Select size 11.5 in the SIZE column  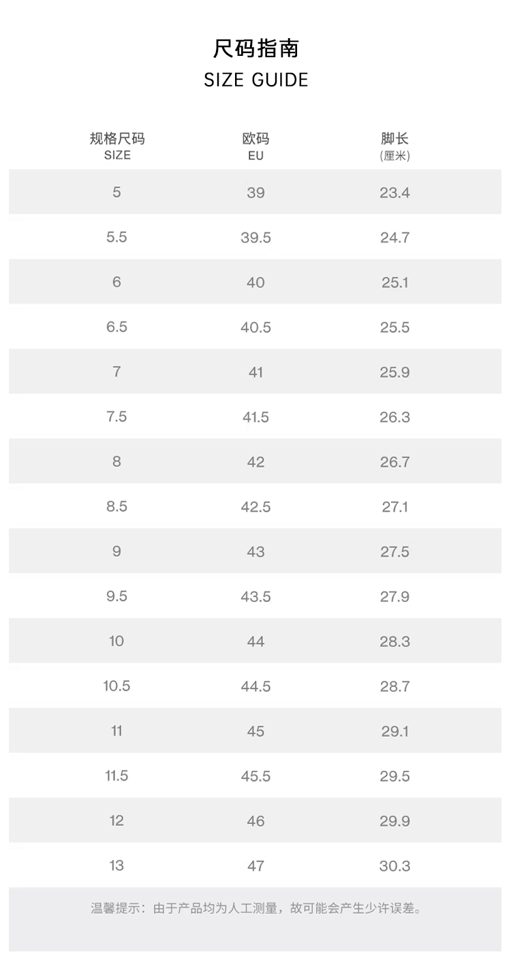tap(117, 776)
